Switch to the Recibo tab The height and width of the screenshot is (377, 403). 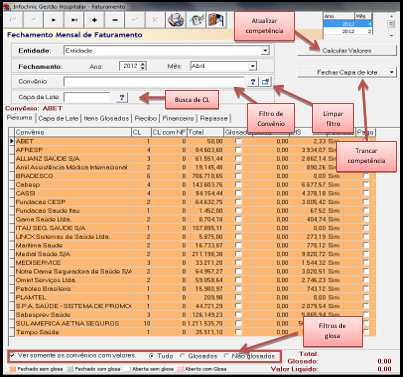146,118
